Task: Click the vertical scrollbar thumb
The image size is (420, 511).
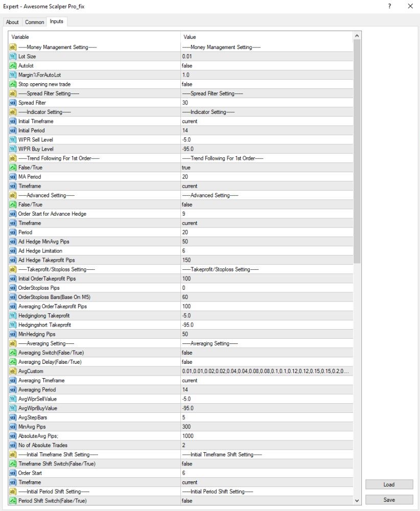Action: coord(357,152)
